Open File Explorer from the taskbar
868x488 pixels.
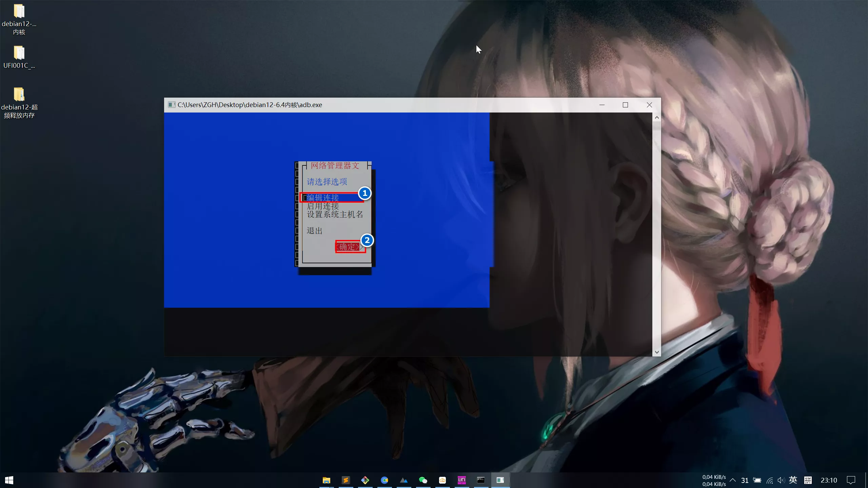[x=326, y=480]
